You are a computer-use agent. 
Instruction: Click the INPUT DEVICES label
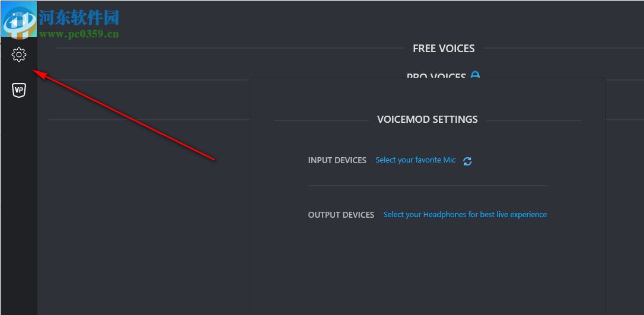coord(337,160)
